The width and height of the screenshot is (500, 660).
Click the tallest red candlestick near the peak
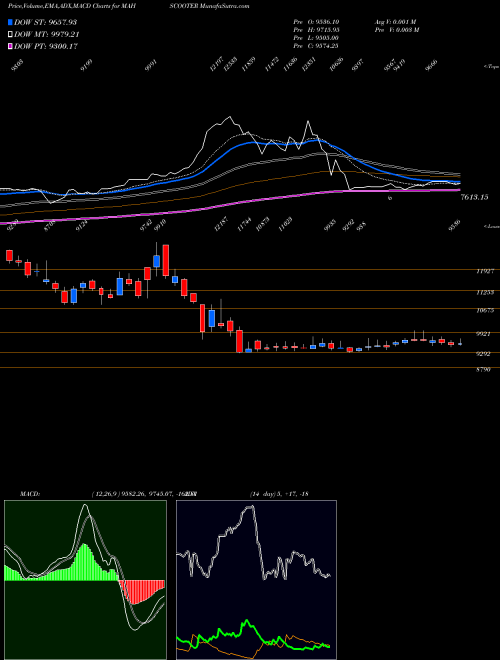pyautogui.click(x=166, y=261)
